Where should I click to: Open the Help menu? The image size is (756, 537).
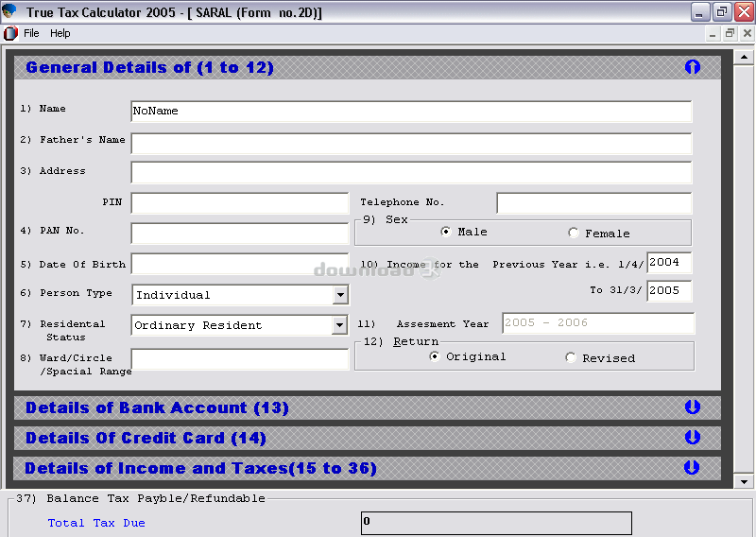(x=60, y=33)
